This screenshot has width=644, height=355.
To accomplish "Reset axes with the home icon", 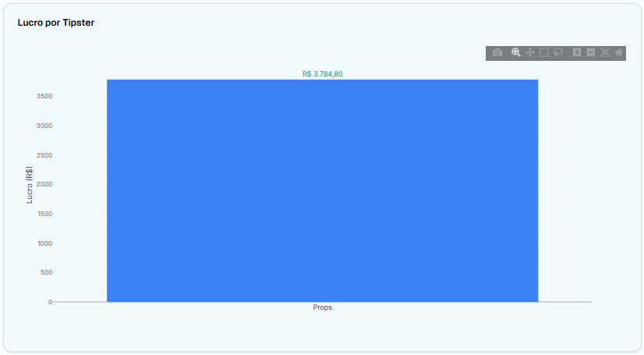I will tap(619, 52).
